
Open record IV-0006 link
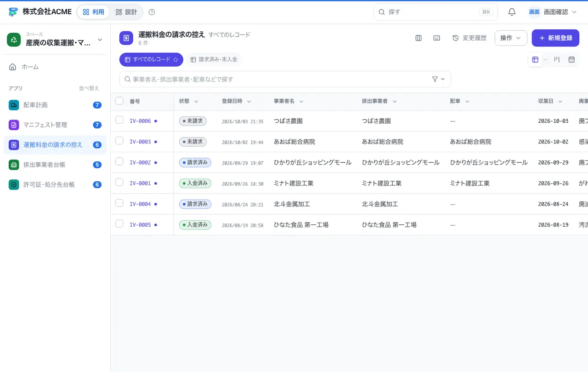[140, 121]
